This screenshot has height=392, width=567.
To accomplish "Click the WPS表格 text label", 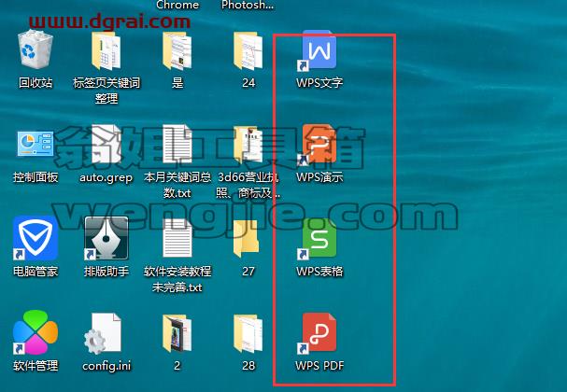I will coord(319,271).
